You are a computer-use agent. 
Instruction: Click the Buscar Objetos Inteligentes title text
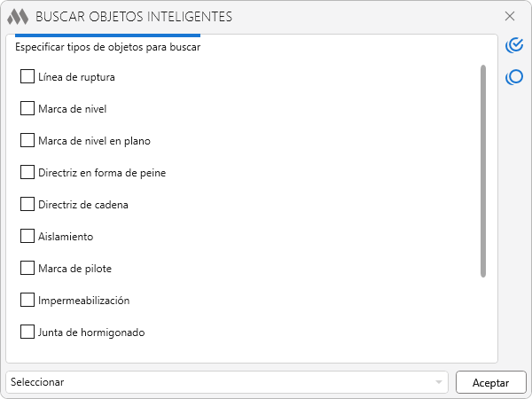tap(134, 16)
